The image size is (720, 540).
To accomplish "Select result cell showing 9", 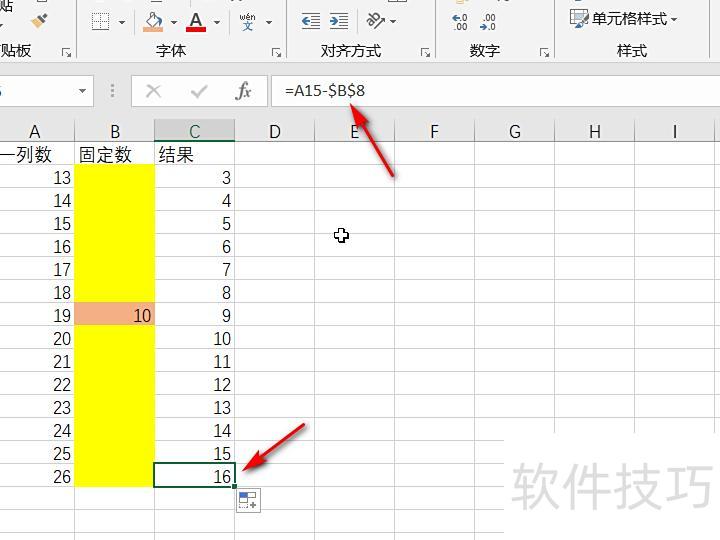I will coord(194,315).
